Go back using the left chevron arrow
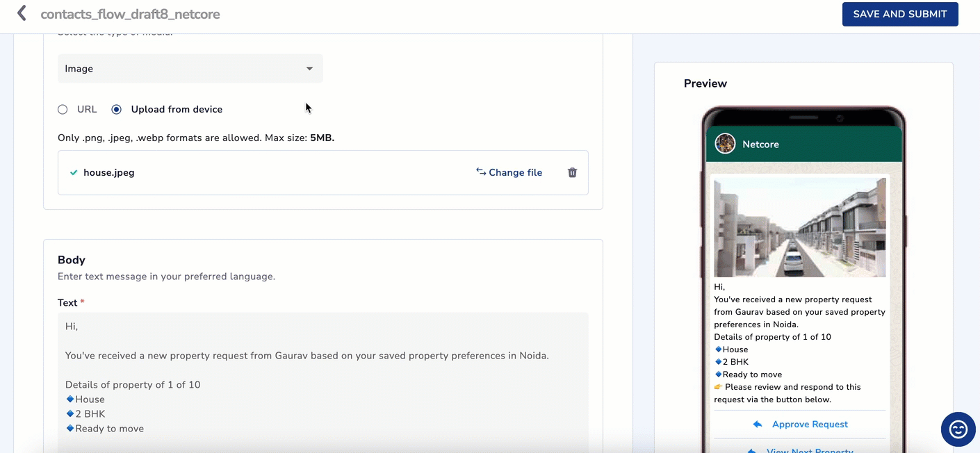The width and height of the screenshot is (980, 453). [x=22, y=13]
